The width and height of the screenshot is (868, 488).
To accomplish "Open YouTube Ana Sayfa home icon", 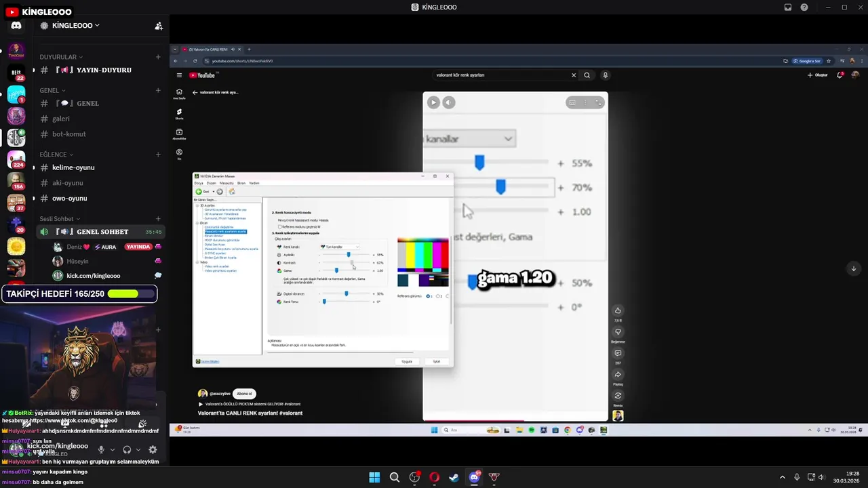I will [179, 94].
